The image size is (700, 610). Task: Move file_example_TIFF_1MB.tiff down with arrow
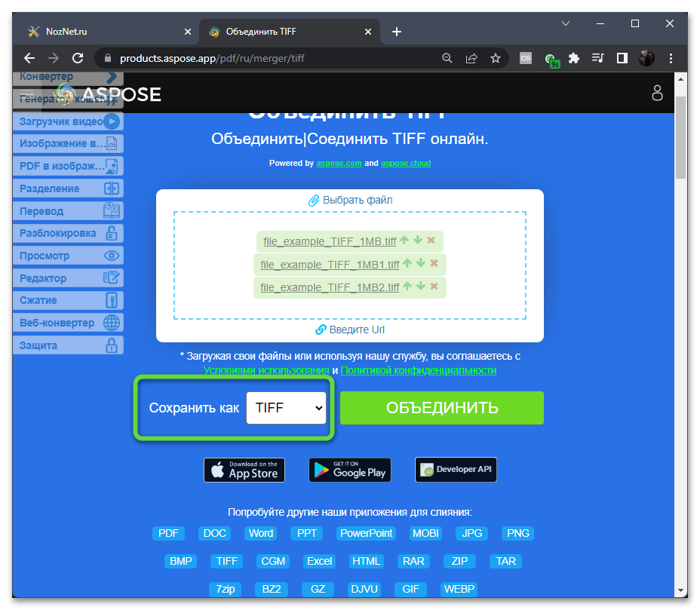[418, 240]
